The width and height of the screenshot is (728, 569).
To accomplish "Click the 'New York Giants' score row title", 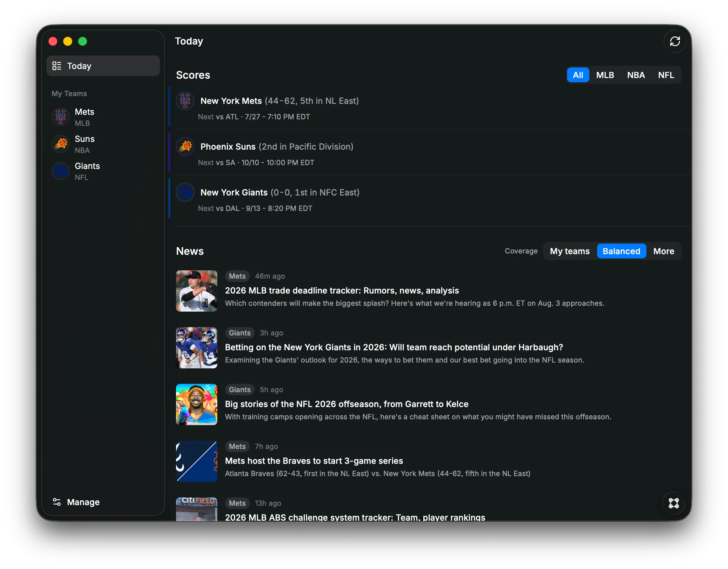I will point(234,192).
